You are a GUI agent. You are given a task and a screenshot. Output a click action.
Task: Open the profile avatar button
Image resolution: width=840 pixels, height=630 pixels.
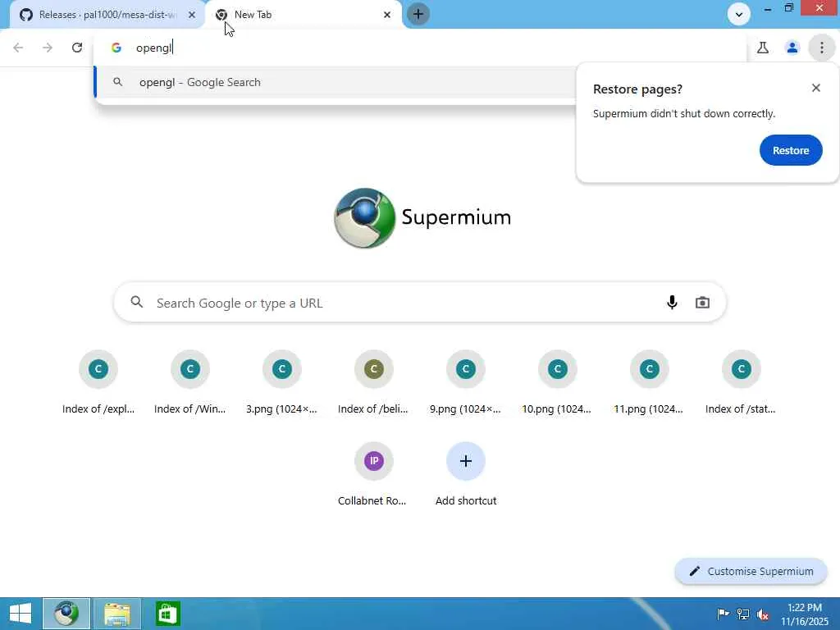click(x=792, y=48)
